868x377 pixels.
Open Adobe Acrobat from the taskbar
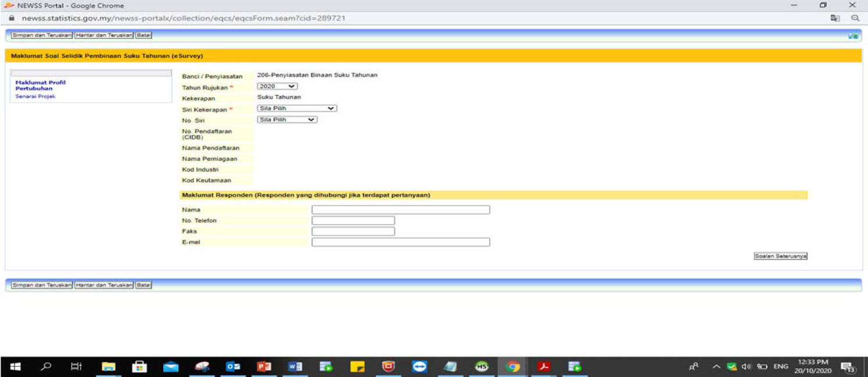543,367
